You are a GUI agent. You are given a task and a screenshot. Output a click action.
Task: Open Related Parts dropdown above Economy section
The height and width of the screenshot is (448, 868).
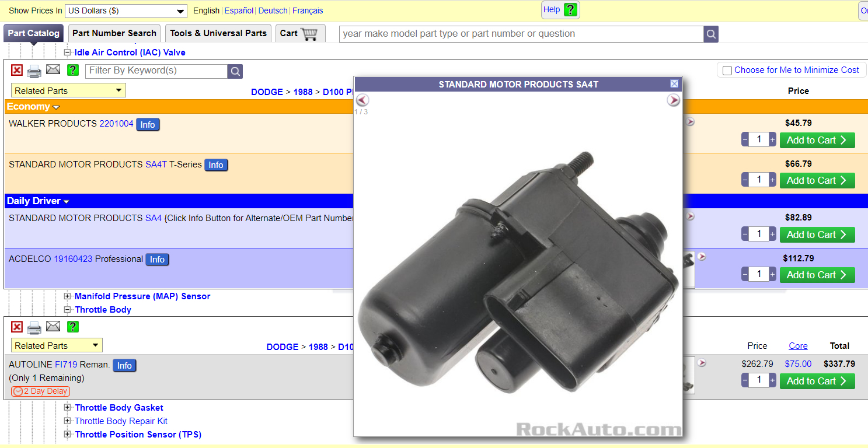(x=68, y=90)
